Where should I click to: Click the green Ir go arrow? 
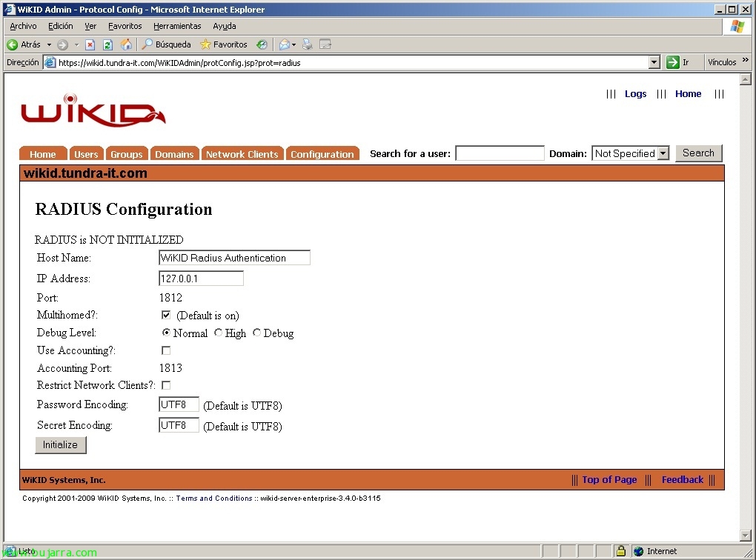(672, 62)
